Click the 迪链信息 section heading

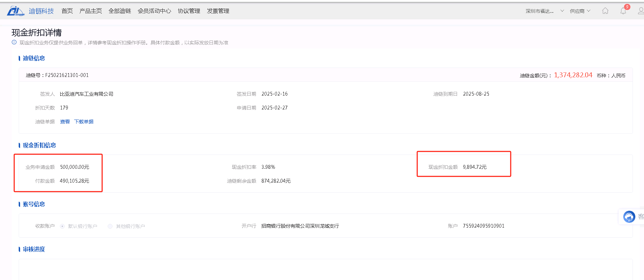(x=34, y=58)
